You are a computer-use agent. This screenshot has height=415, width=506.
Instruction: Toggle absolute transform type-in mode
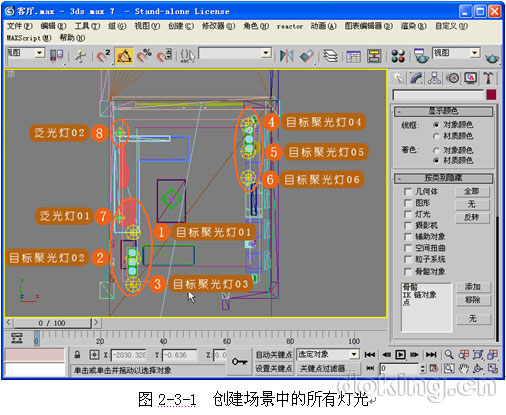pos(94,355)
